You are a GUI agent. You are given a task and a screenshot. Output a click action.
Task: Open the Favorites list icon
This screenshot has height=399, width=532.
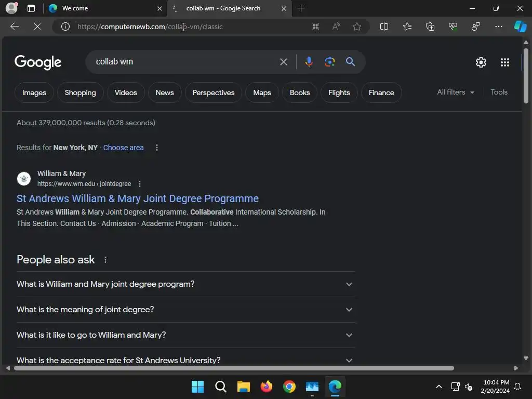[407, 26]
